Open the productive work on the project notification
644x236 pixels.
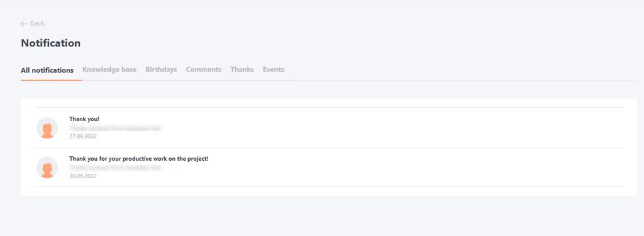click(x=139, y=159)
